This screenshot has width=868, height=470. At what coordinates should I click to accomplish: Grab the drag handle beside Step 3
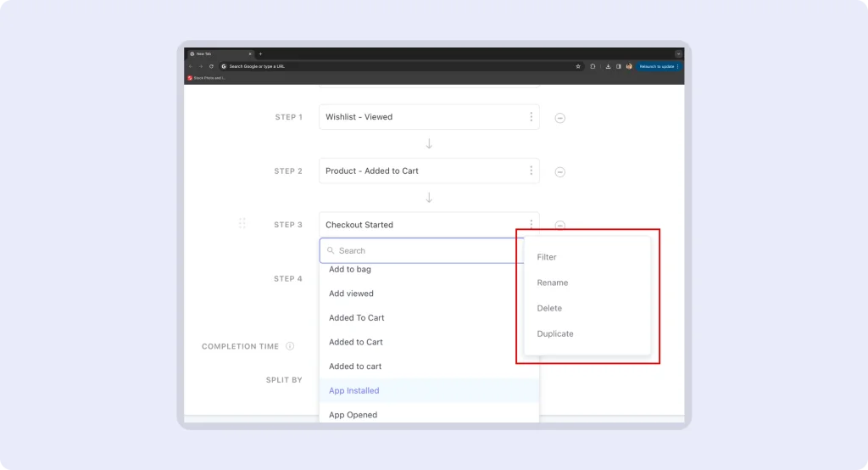click(x=242, y=224)
